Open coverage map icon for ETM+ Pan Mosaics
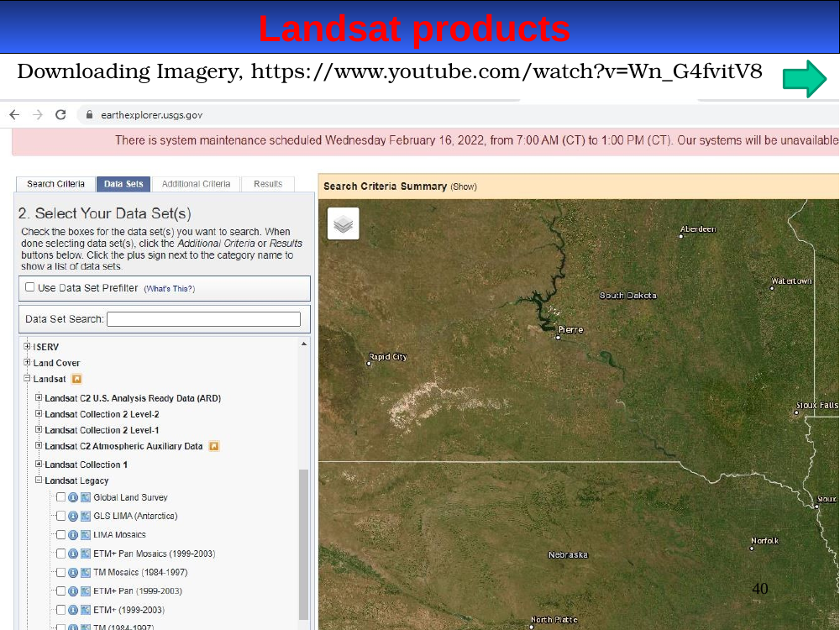 (86, 554)
